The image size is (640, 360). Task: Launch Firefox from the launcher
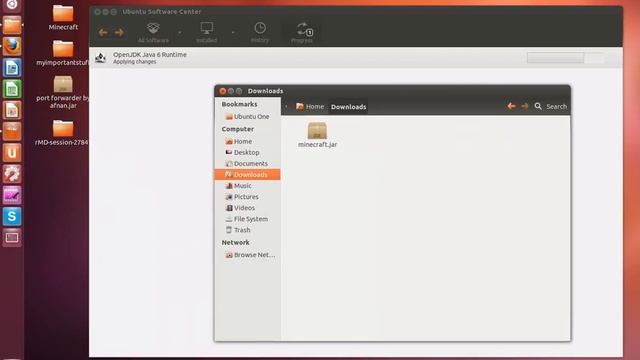point(12,47)
